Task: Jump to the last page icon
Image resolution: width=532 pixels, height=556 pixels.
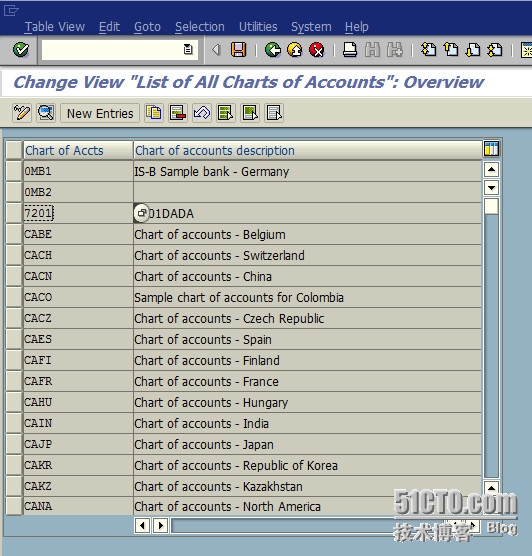Action: pos(495,50)
